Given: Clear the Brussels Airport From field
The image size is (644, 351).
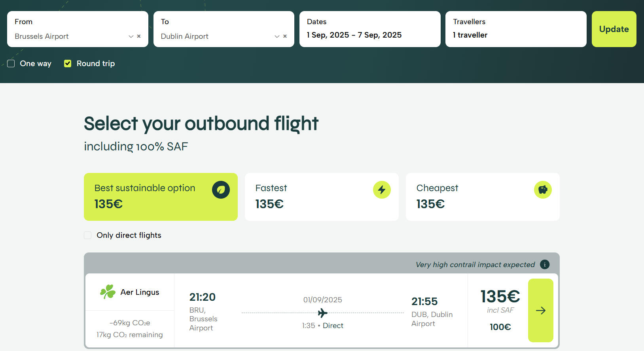Looking at the screenshot, I should [139, 36].
